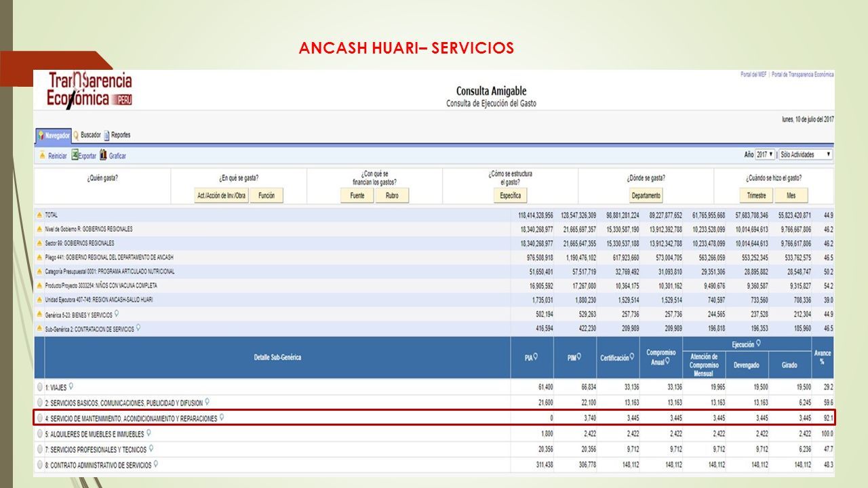Screen dimensions: 868x488
Task: Click the up-arrow beside Categoría Presupuestal 0001
Action: (39, 271)
